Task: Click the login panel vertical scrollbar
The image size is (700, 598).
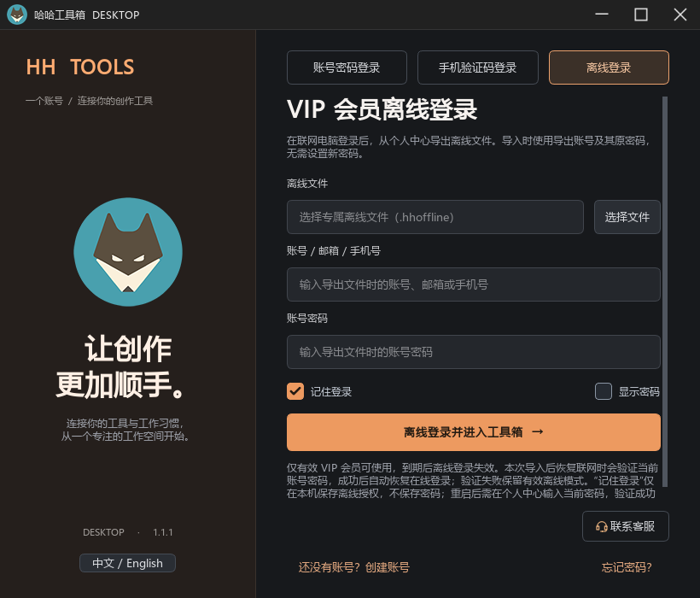Action: 665,291
